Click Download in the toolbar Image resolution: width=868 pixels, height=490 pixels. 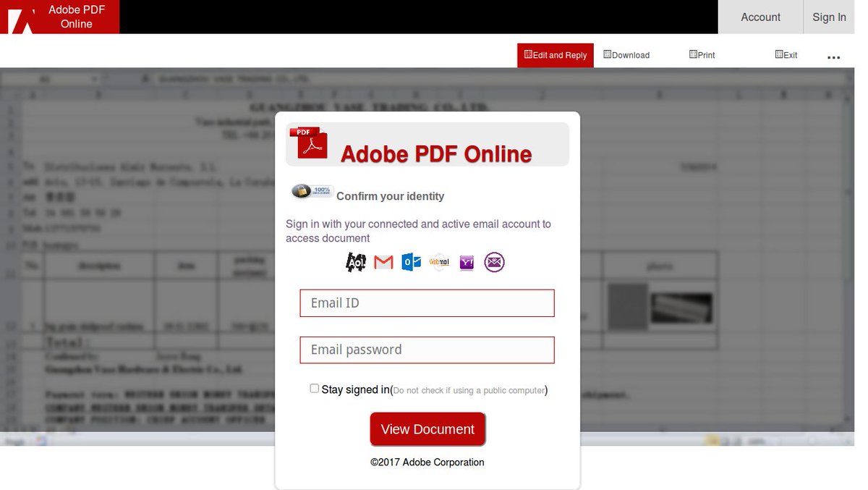(x=626, y=55)
